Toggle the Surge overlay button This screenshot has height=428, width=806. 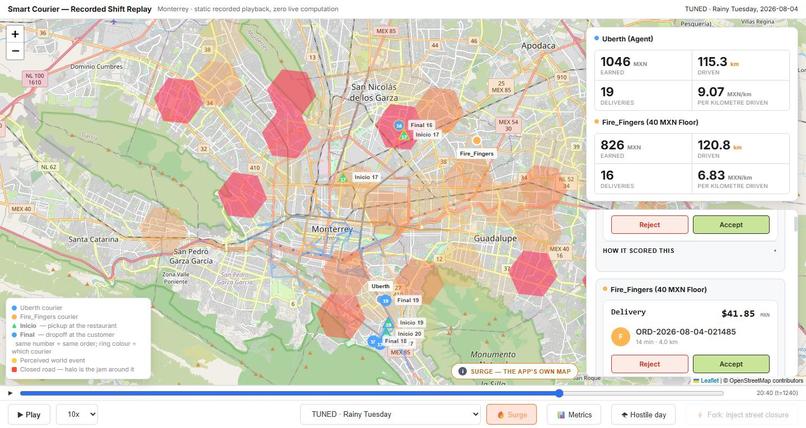[x=511, y=414]
